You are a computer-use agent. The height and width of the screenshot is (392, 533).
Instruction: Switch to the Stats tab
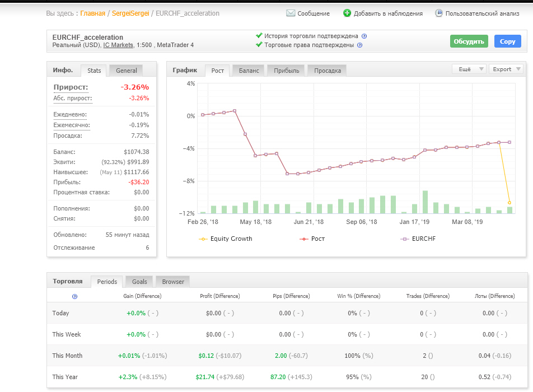click(94, 71)
